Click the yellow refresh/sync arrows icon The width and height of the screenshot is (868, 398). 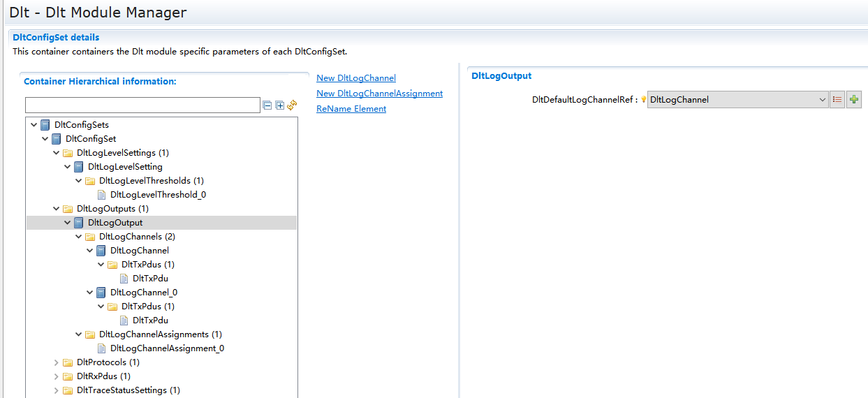[x=292, y=105]
